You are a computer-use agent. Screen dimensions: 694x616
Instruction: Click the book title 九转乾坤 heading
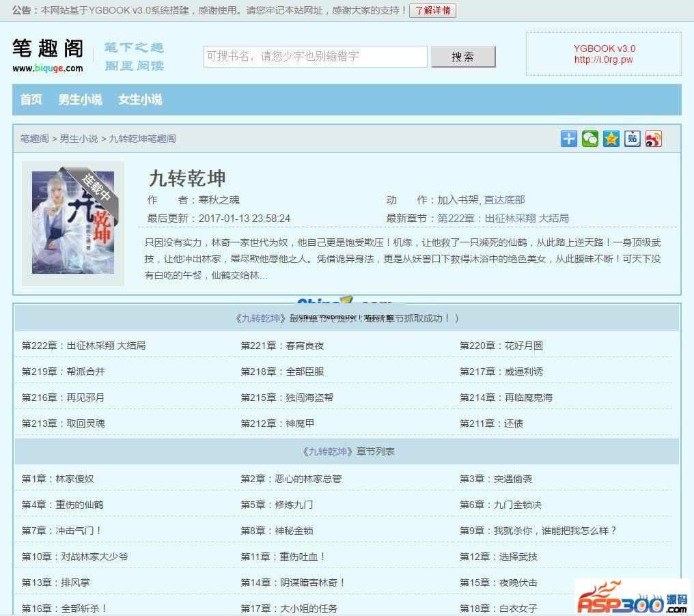pos(187,178)
